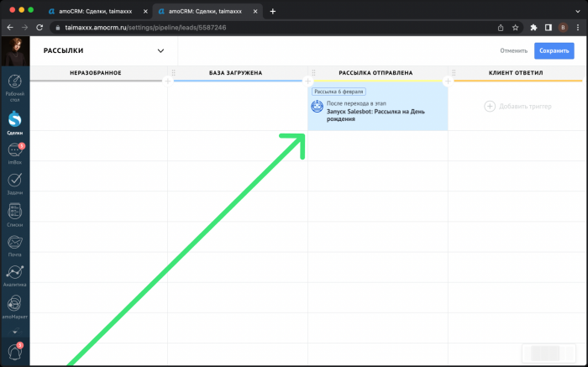Expand the Рассылки pipeline dropdown
The width and height of the screenshot is (588, 367).
160,51
